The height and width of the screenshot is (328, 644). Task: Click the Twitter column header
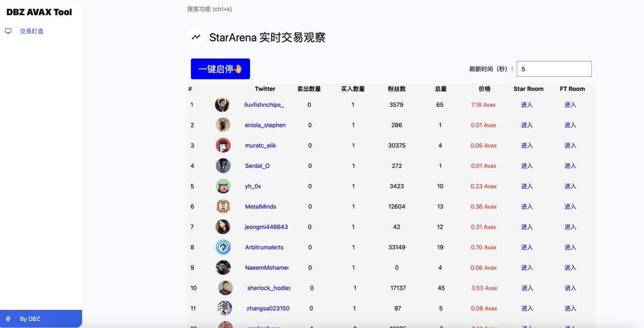(x=265, y=89)
